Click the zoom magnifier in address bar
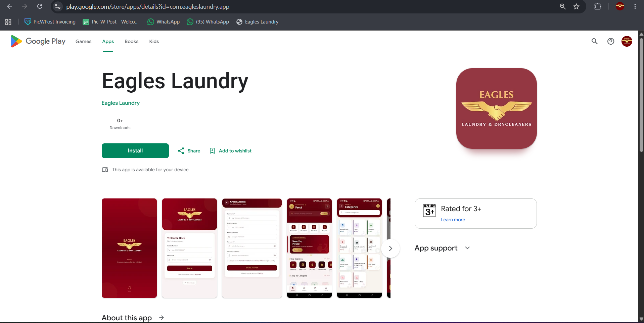 pos(563,6)
